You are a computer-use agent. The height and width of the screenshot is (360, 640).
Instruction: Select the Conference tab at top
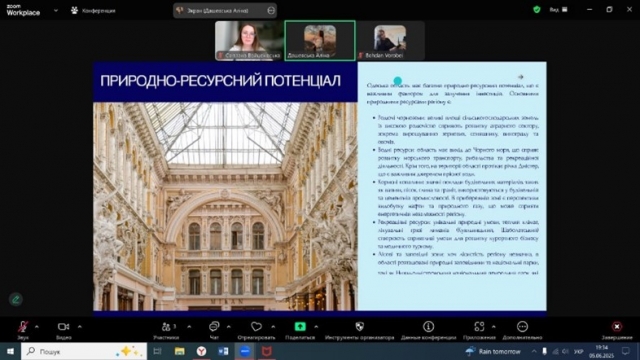(x=93, y=11)
